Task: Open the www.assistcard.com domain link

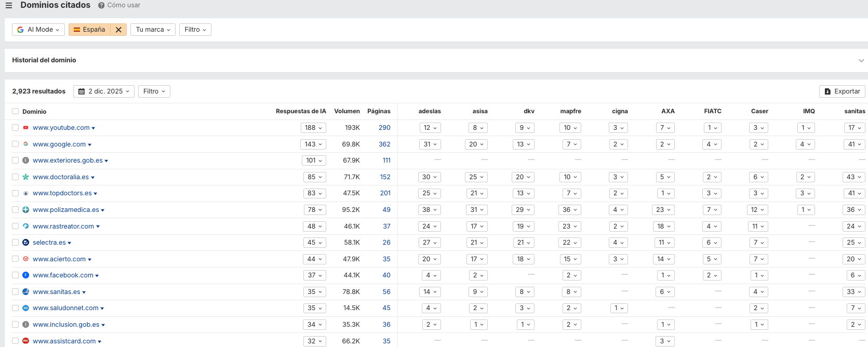Action: (x=64, y=341)
